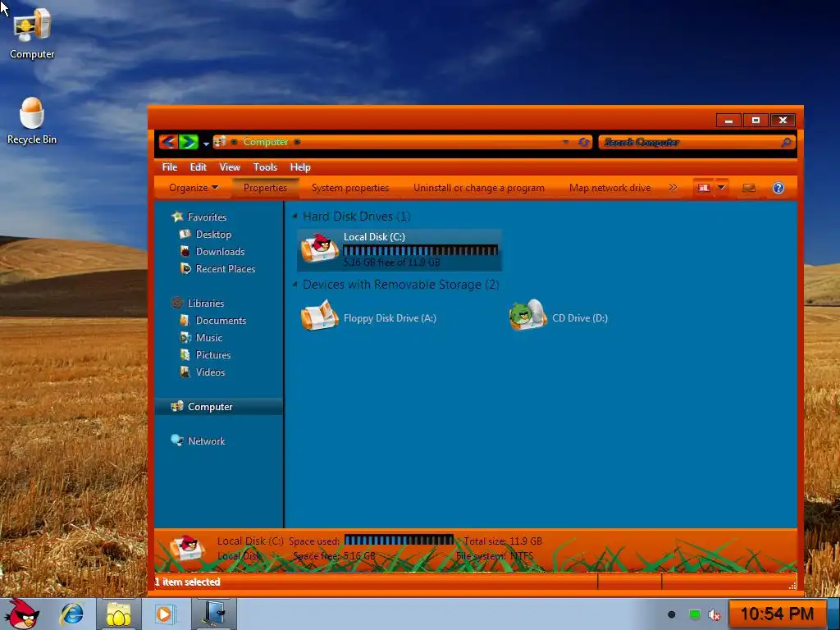Open Windows Explorer egg folder taskbar icon

click(118, 614)
